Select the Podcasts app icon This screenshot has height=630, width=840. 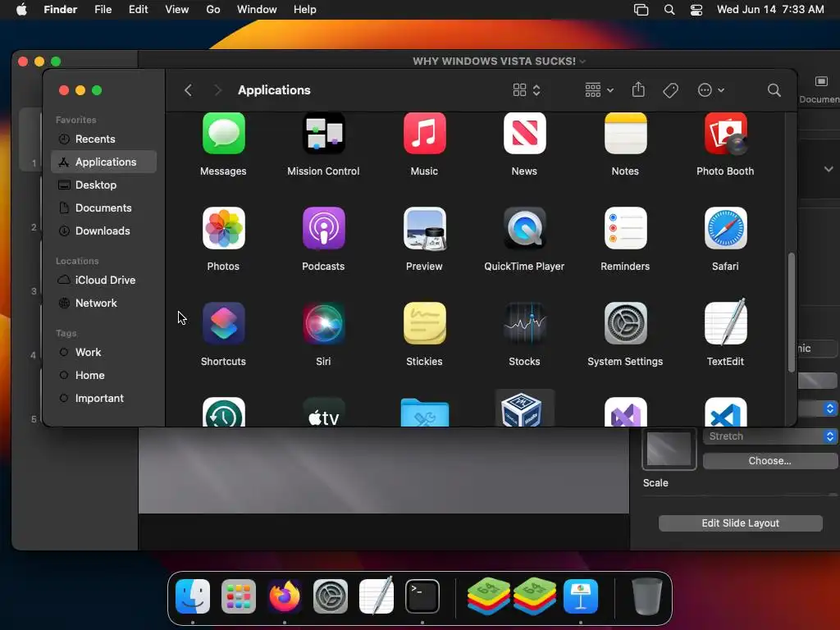[323, 228]
